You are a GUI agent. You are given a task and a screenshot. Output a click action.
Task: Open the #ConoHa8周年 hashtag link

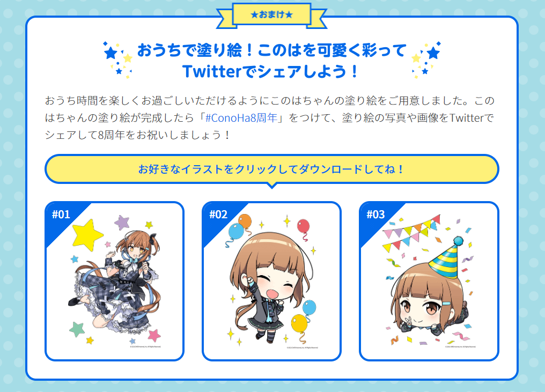pos(241,118)
